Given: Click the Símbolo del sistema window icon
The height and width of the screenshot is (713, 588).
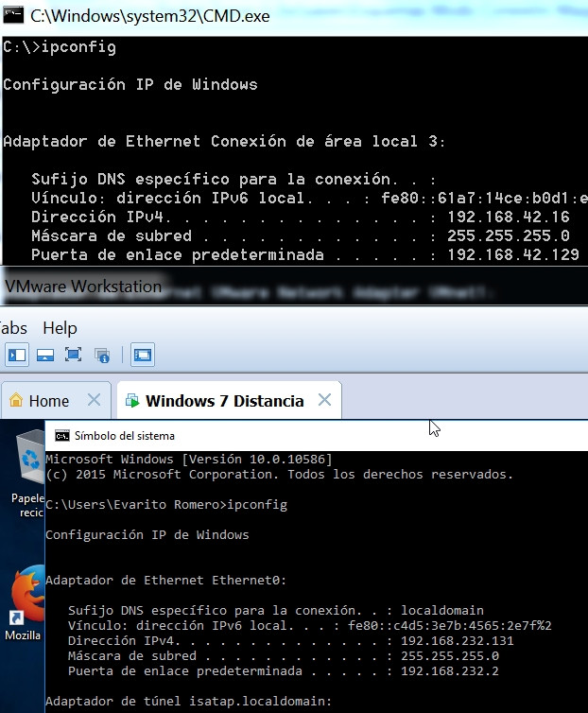Looking at the screenshot, I should click(61, 436).
